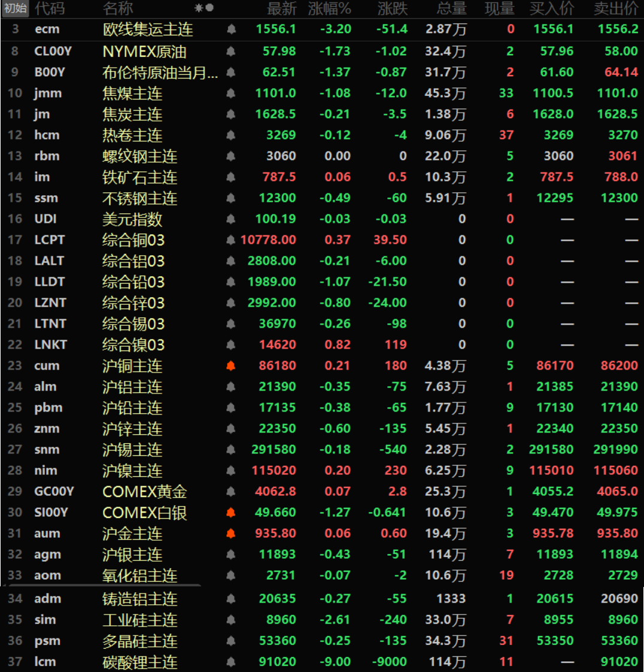644x672 pixels.
Task: Sort by 最新 price column header
Action: pyautogui.click(x=281, y=8)
